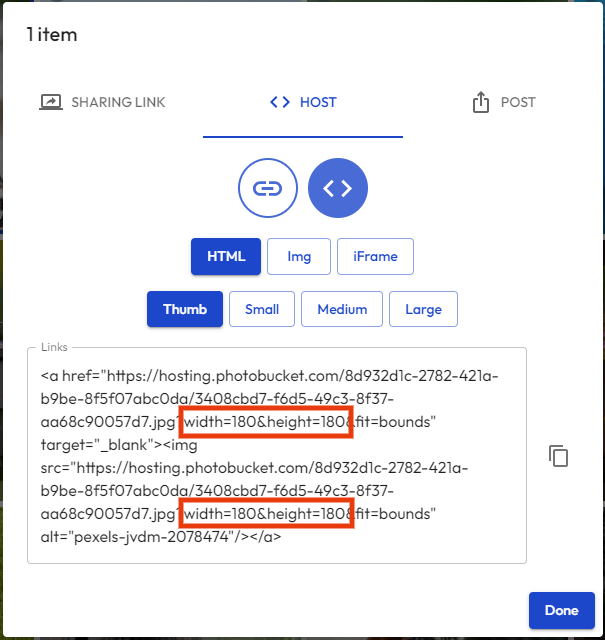Click the code brackets icon beside HOST
Viewport: 605px width, 640px height.
[280, 102]
